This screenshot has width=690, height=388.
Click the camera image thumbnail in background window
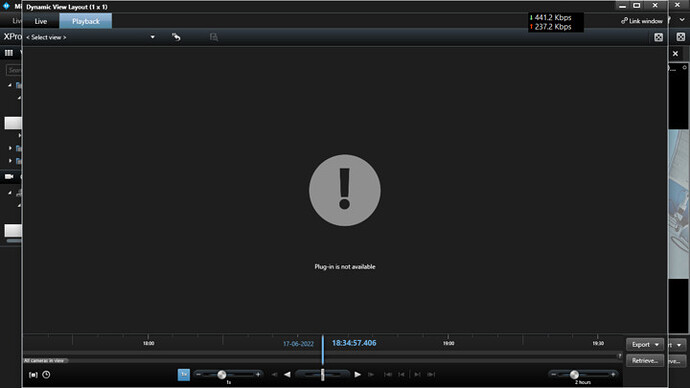tap(678, 204)
